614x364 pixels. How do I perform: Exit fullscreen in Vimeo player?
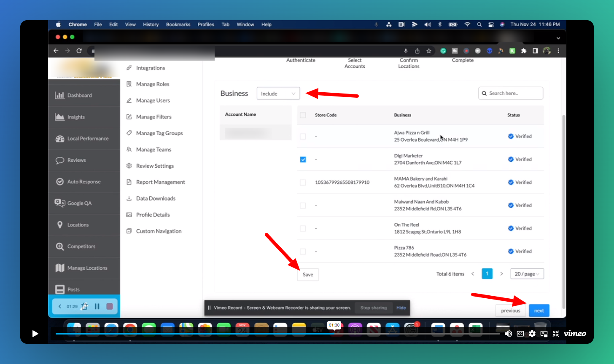[556, 334]
